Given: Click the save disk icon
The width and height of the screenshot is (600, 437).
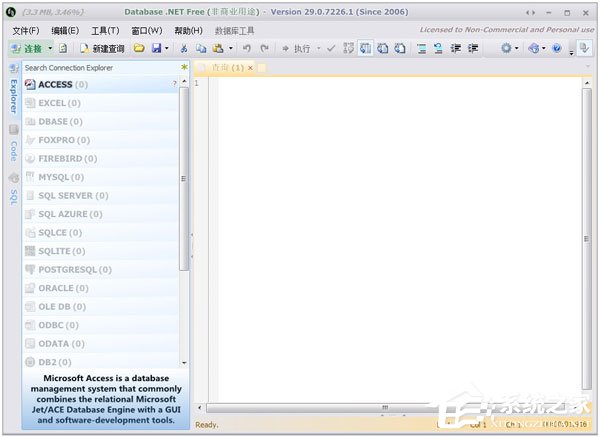Looking at the screenshot, I should [157, 48].
